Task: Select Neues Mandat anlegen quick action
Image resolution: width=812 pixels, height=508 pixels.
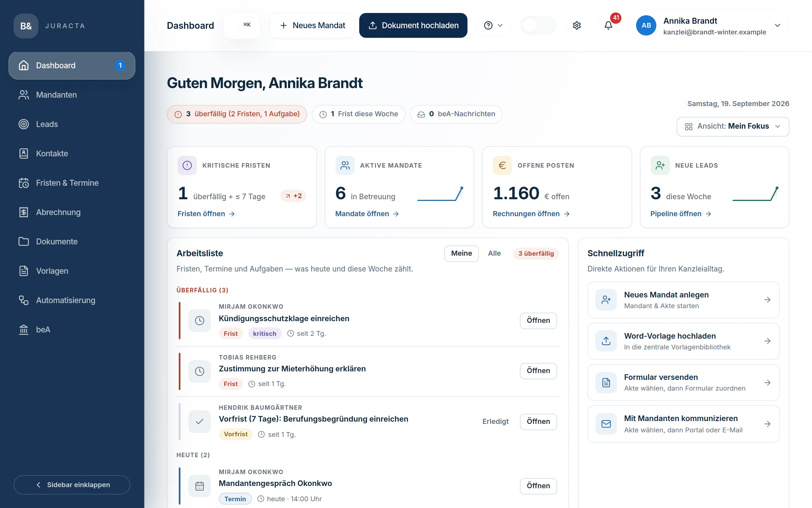Action: pyautogui.click(x=683, y=300)
